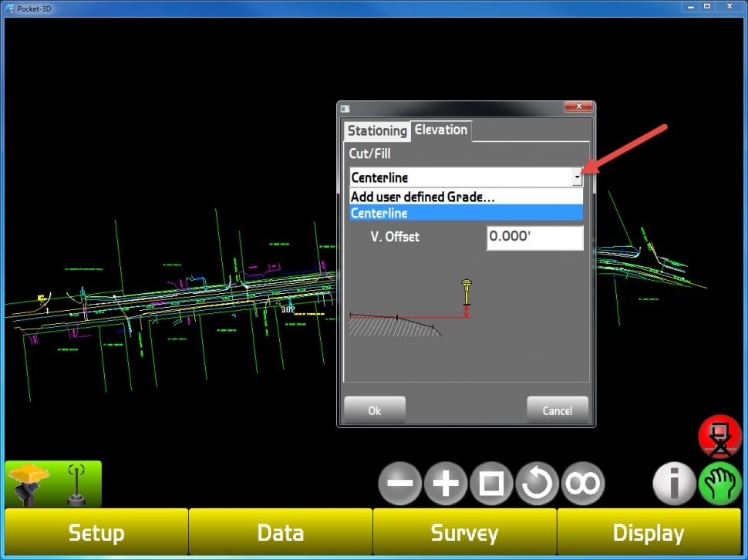The image size is (748, 560).
Task: Switch to the Elevation tab
Action: click(441, 130)
